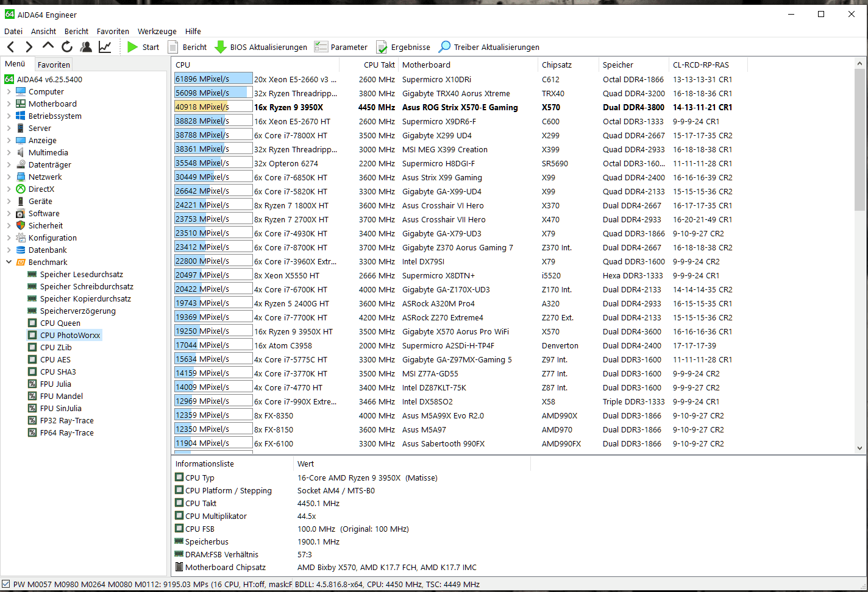This screenshot has height=592, width=868.
Task: Open the Favoriten menu in the menu bar
Action: point(113,31)
